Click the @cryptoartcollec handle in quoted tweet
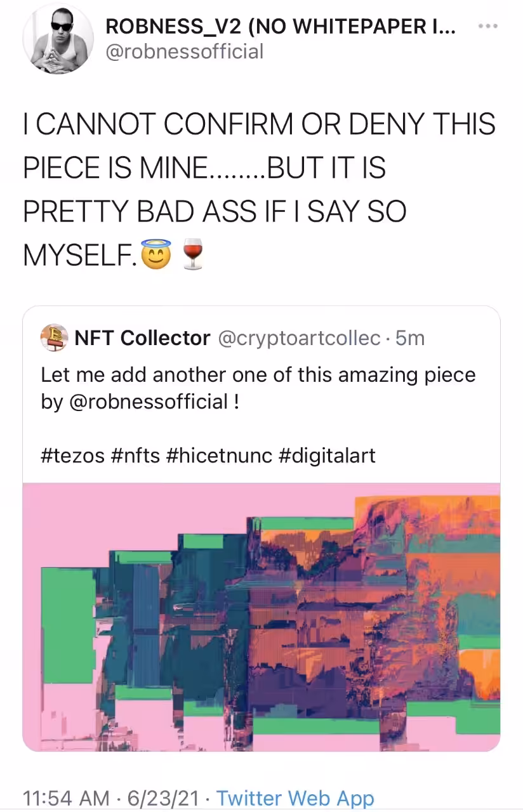523x812 pixels. coord(299,338)
